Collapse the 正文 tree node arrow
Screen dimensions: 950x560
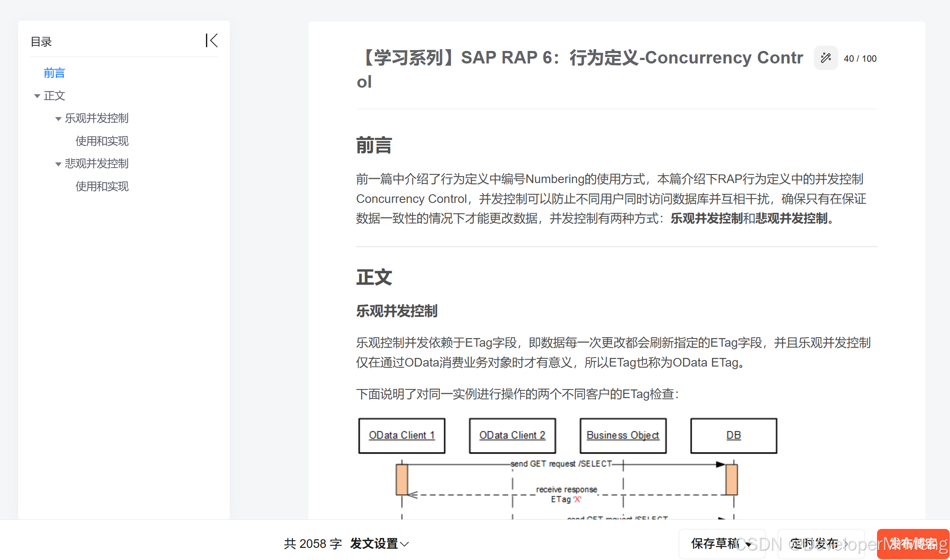(x=37, y=96)
